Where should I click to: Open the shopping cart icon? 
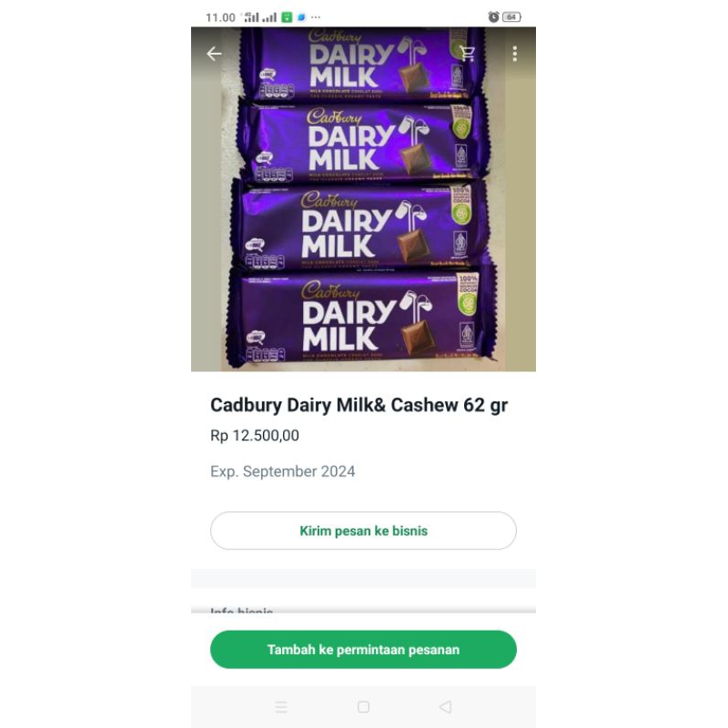point(467,54)
